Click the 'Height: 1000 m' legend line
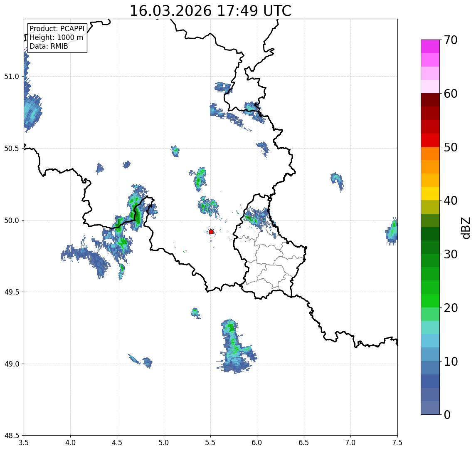The width and height of the screenshot is (476, 451). tap(56, 37)
